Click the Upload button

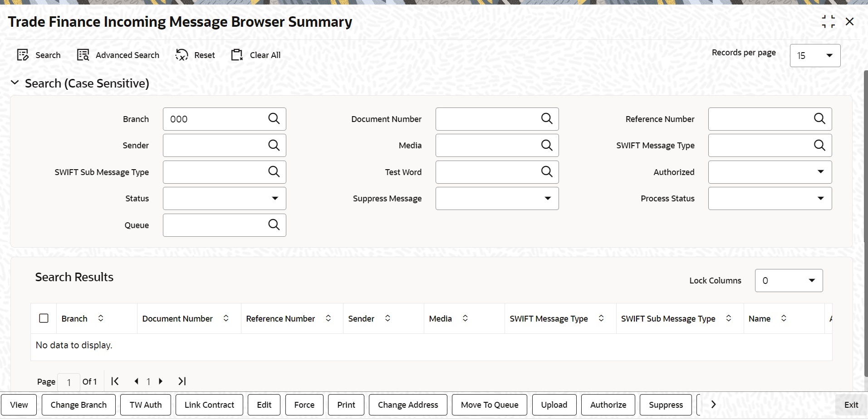tap(554, 405)
